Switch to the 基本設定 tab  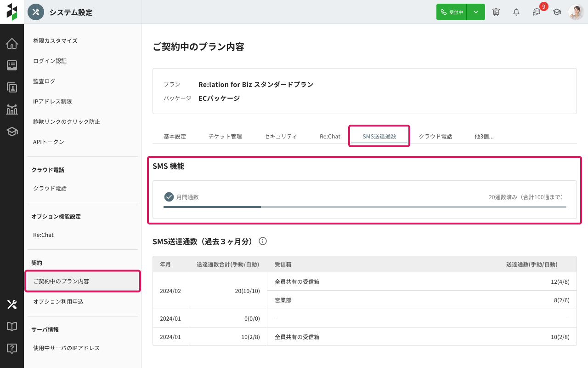[175, 136]
